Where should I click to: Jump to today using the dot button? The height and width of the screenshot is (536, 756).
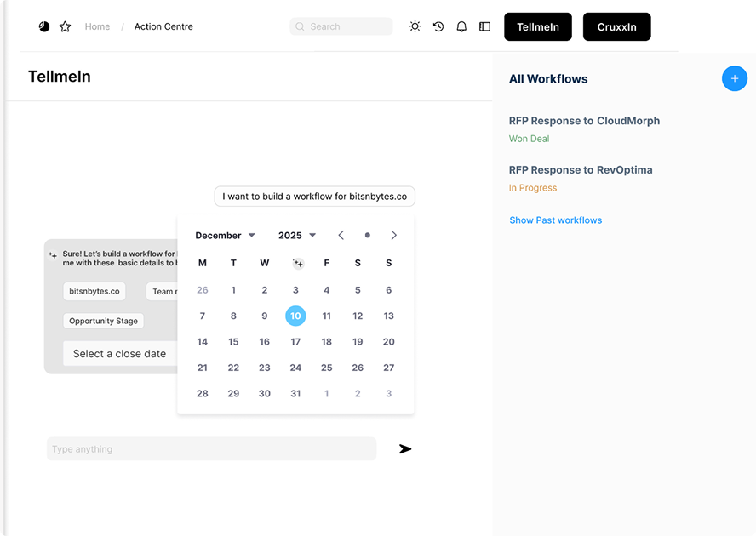pos(368,235)
